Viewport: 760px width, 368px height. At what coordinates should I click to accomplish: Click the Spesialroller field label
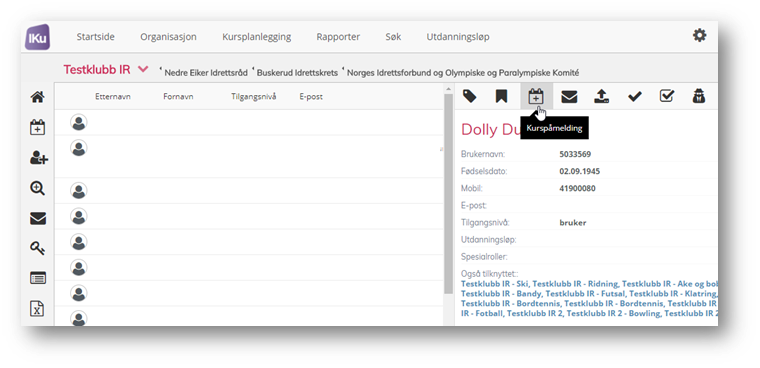pyautogui.click(x=484, y=256)
